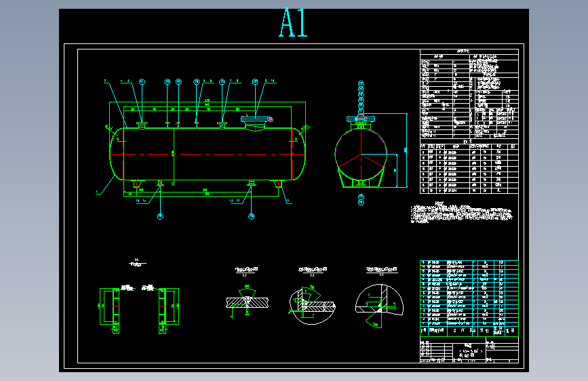Select the circular tank end view
Viewport: 588px width, 381px height.
tap(361, 155)
